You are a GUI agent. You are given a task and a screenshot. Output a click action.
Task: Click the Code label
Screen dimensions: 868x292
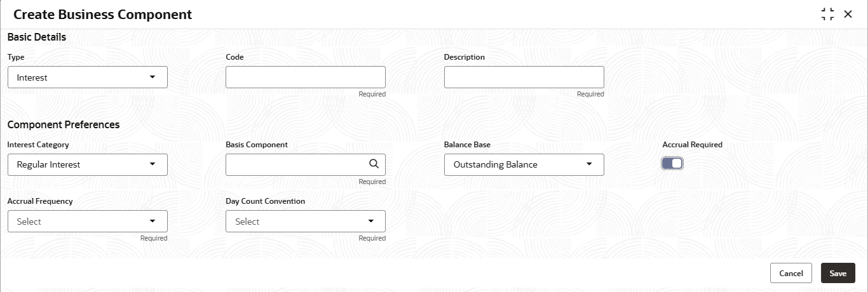point(235,57)
